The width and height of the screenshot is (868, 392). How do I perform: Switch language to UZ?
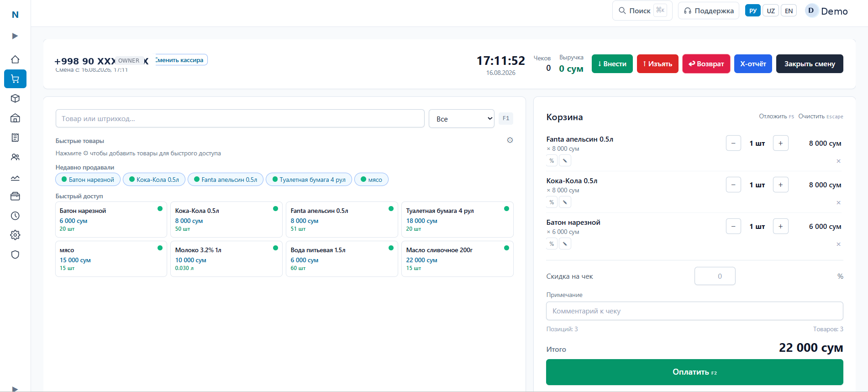pos(771,11)
